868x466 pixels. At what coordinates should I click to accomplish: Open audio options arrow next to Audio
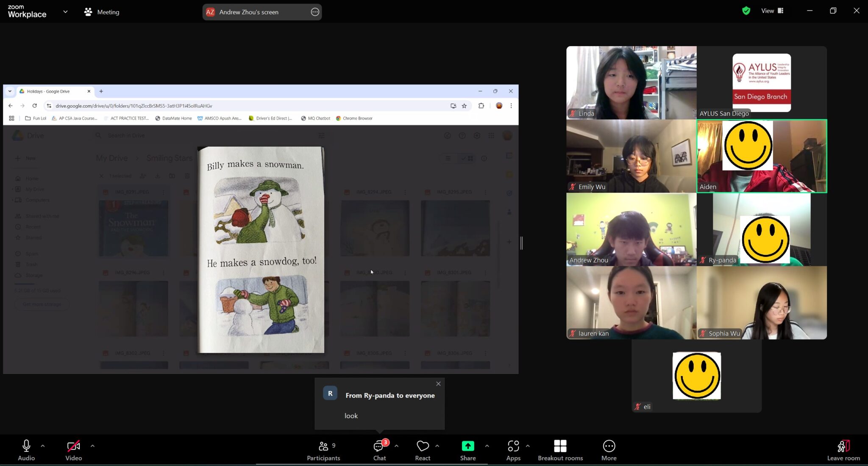coord(43,446)
